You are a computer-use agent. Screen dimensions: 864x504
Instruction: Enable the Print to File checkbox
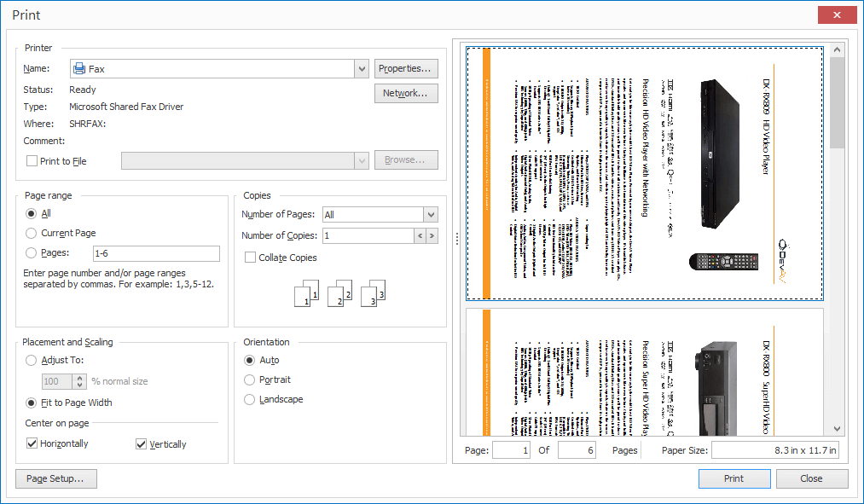pos(32,161)
